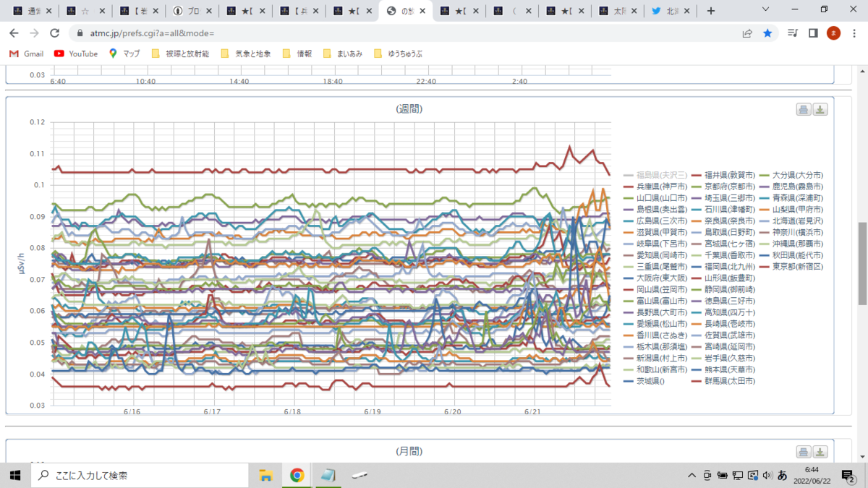Viewport: 868px width, 488px height.
Task: Switch to the first tab (週刊)
Action: [31, 11]
